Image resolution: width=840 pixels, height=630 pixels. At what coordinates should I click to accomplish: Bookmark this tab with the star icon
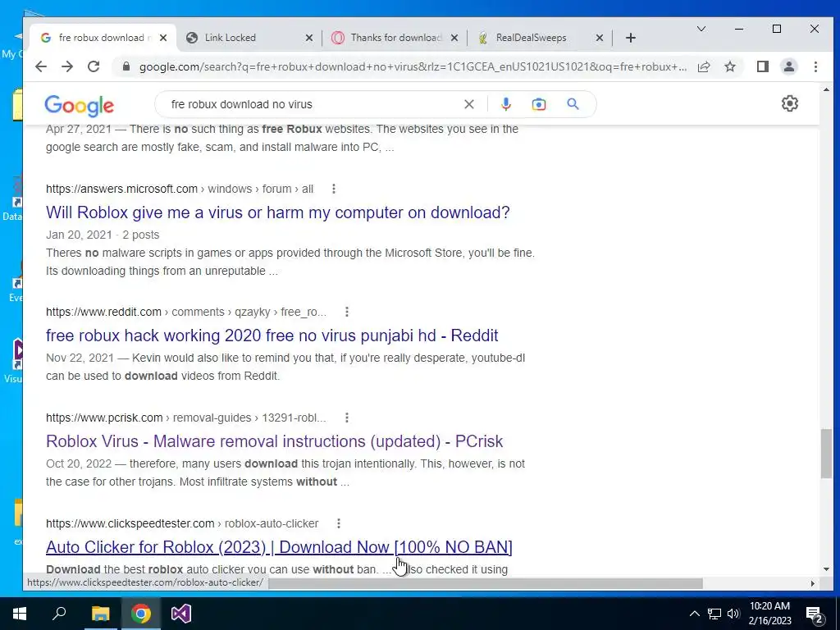[730, 66]
